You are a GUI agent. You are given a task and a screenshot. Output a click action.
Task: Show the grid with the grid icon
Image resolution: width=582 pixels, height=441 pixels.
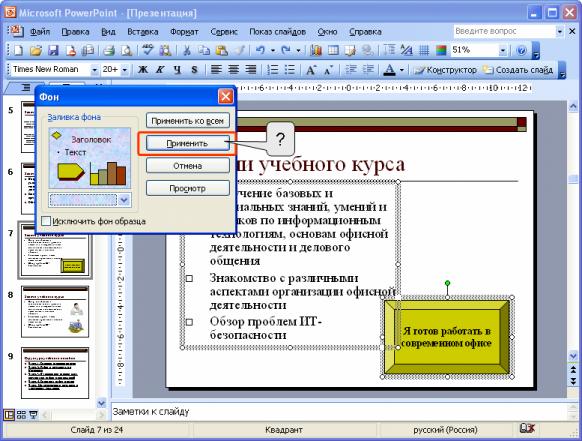point(424,50)
